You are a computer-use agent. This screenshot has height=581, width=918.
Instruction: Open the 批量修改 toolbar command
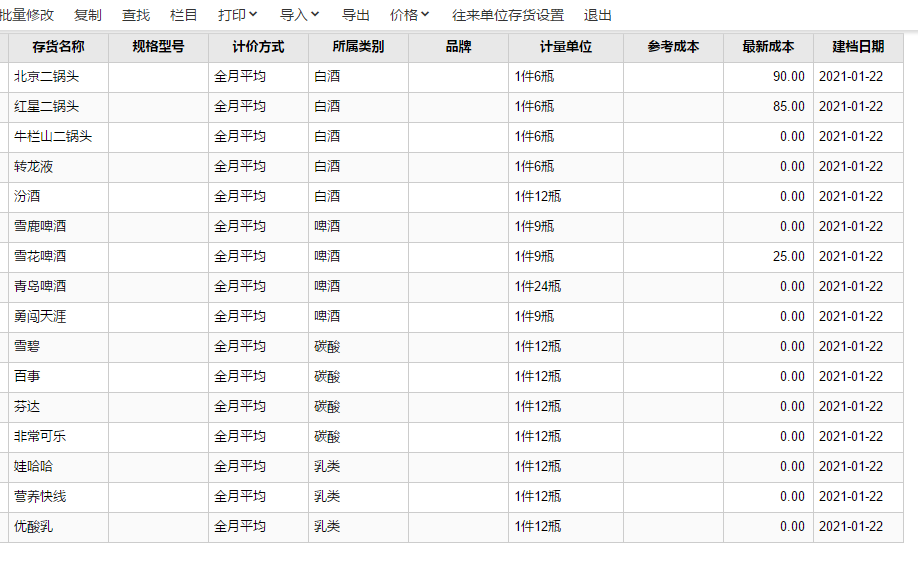tap(26, 15)
